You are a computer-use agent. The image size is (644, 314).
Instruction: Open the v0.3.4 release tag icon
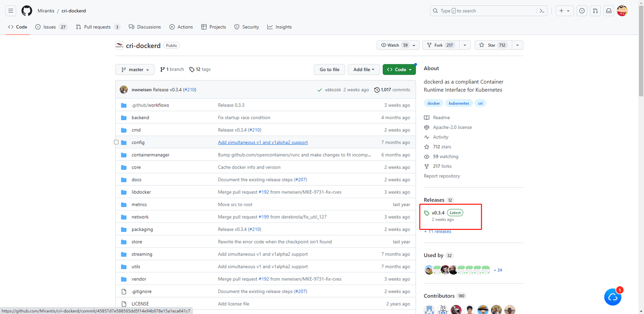427,213
